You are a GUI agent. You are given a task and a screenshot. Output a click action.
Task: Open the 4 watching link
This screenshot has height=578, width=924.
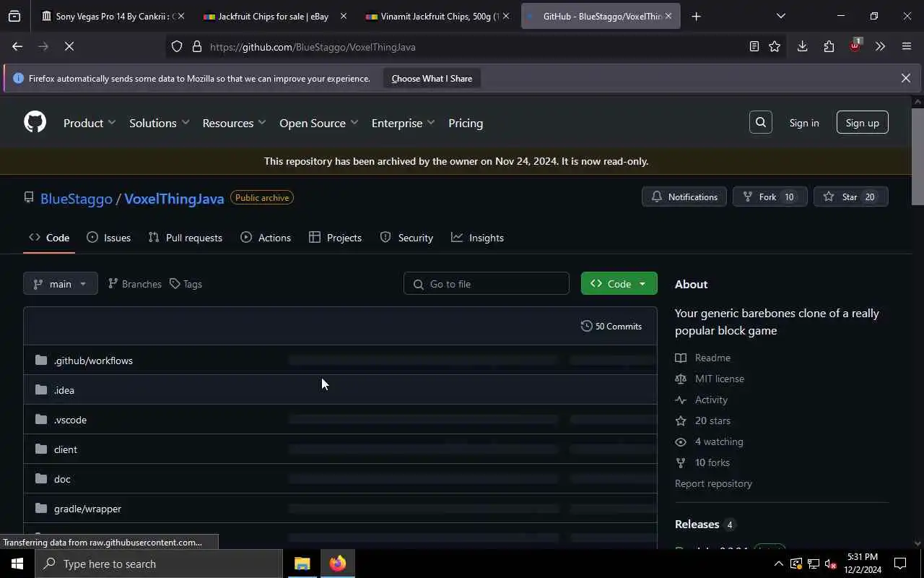click(x=709, y=441)
